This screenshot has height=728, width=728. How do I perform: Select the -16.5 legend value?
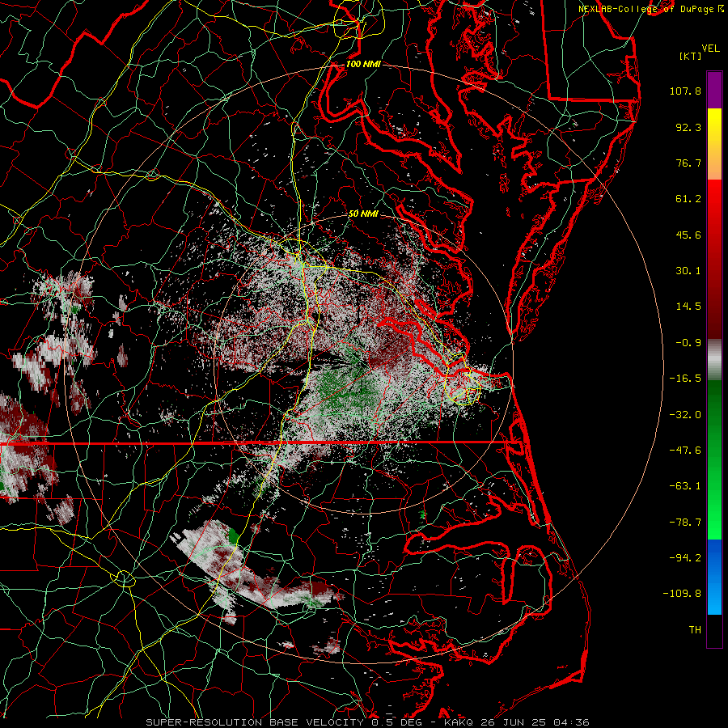[685, 379]
